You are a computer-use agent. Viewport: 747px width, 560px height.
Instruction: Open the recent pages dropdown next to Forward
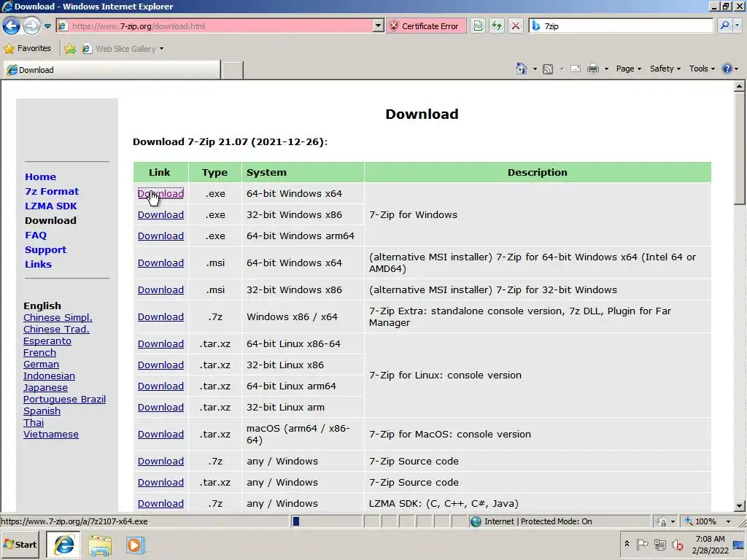pyautogui.click(x=47, y=26)
